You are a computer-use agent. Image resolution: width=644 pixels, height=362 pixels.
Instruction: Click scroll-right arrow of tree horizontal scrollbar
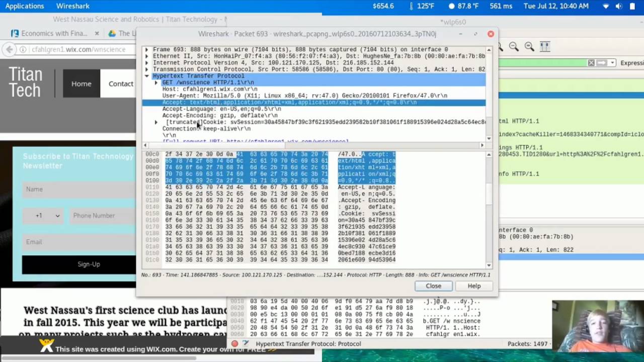coord(482,145)
